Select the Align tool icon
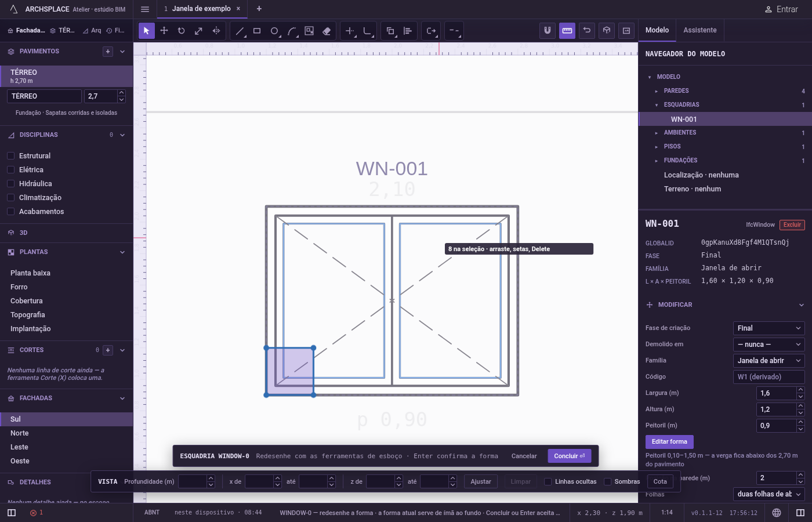This screenshot has width=812, height=522. [408, 31]
